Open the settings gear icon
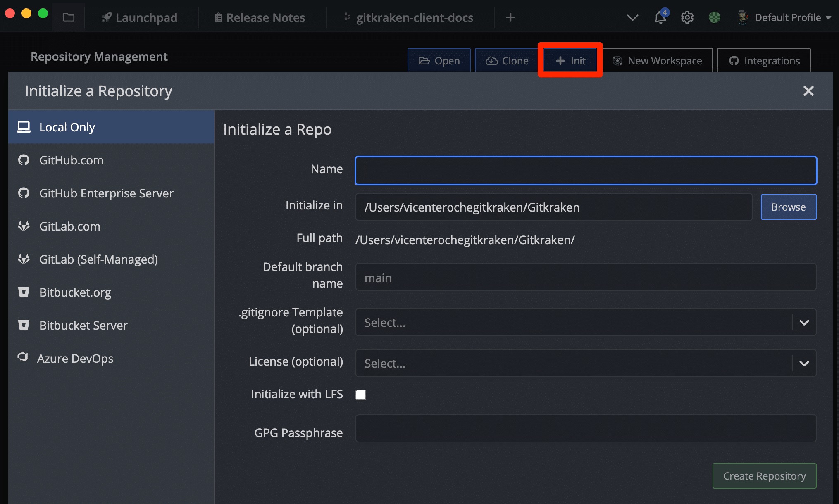This screenshot has width=839, height=504. pyautogui.click(x=687, y=17)
